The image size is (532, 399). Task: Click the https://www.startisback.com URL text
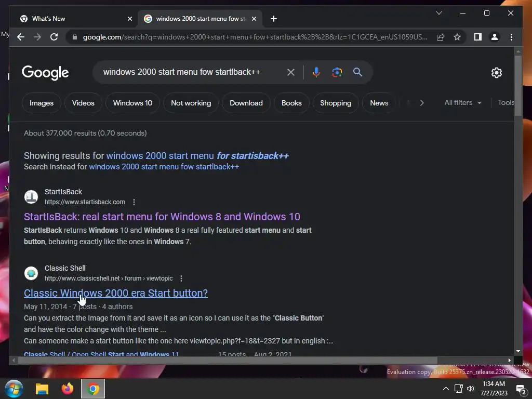[85, 202]
